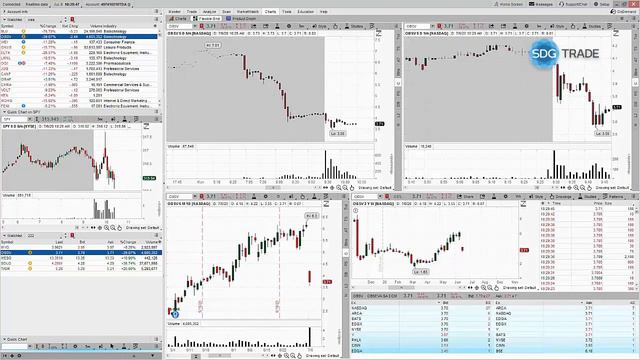Select the NASDAQ bid row in Level II
This screenshot has height=360, width=640.
pos(422,308)
